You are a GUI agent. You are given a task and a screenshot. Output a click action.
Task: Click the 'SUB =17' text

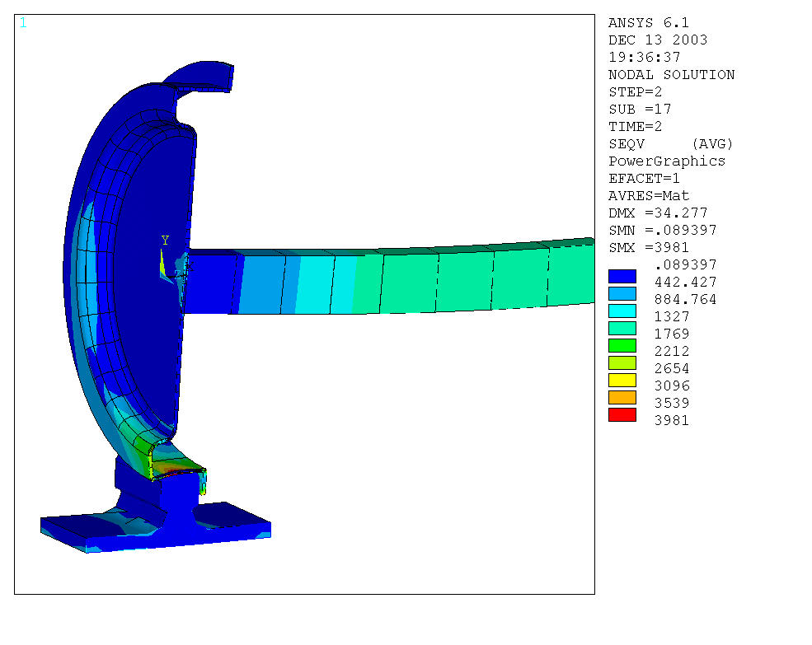click(640, 110)
